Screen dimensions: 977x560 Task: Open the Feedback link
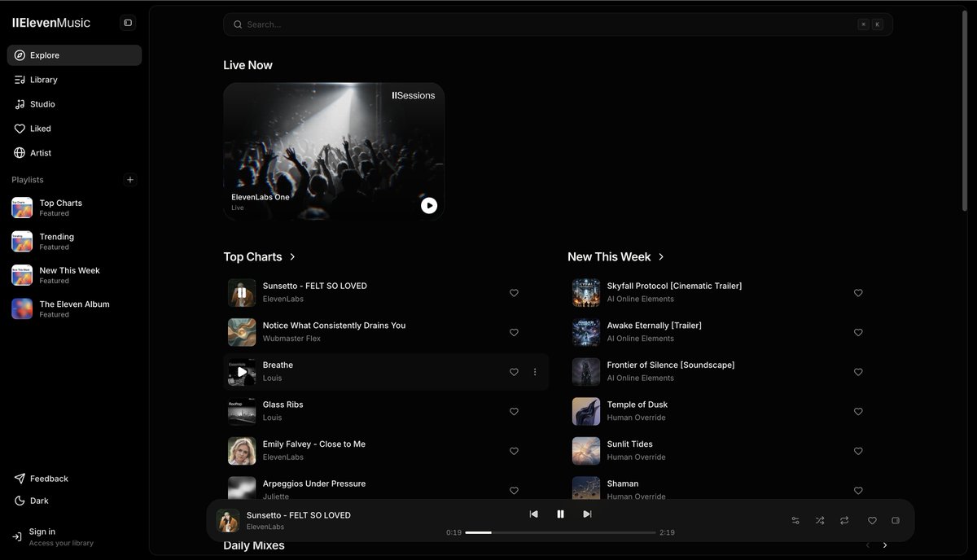[x=74, y=479]
